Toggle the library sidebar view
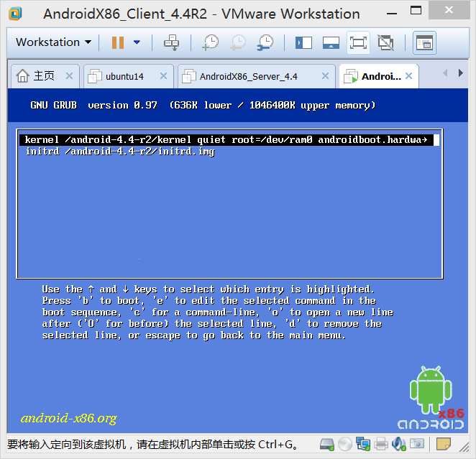The image size is (476, 459). [303, 42]
